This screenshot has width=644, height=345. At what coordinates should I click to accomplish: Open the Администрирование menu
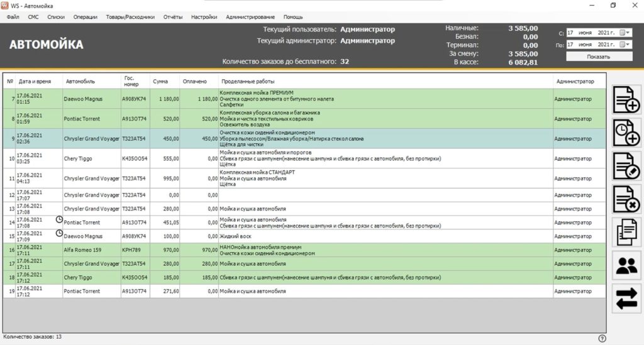(250, 17)
